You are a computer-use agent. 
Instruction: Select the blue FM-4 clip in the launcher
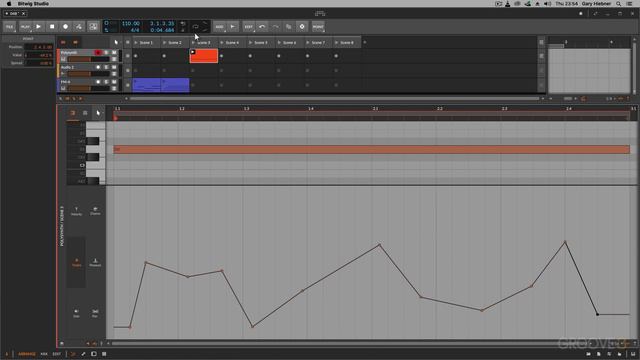[x=161, y=85]
